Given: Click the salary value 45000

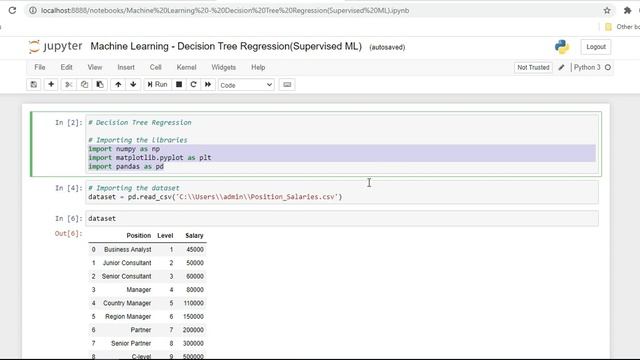Looking at the screenshot, I should point(195,249).
